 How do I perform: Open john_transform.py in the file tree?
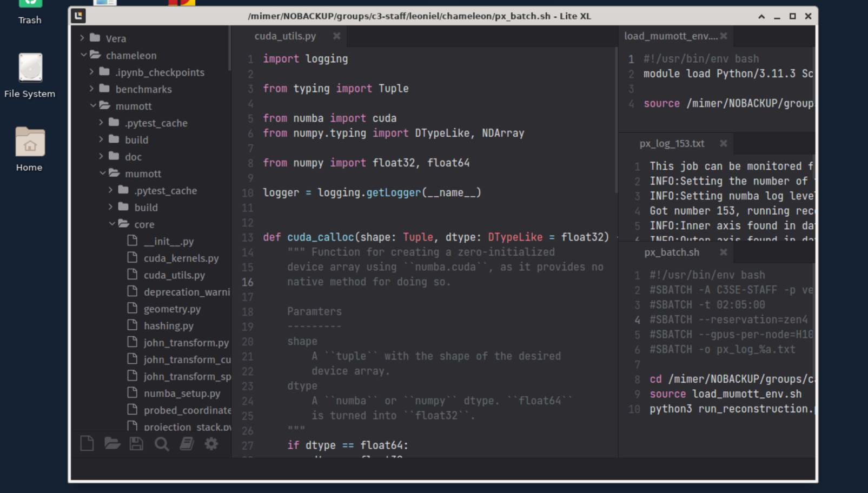pos(185,342)
